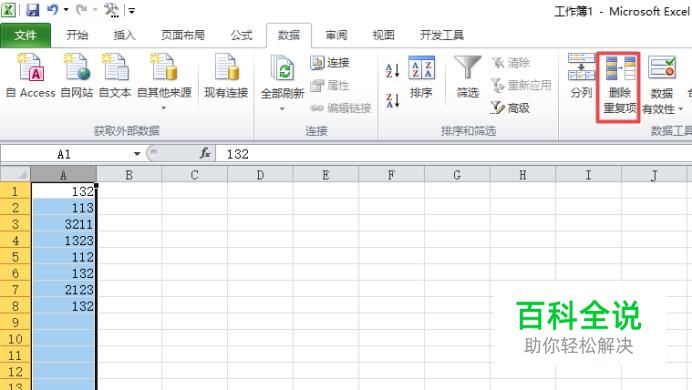Select column I header
Screen dimensions: 692x390
(588, 175)
